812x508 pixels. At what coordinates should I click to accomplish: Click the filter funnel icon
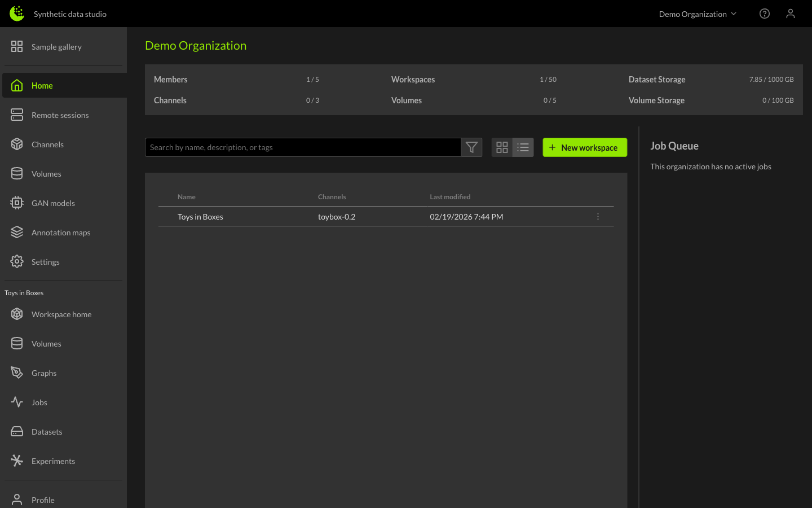(x=471, y=147)
